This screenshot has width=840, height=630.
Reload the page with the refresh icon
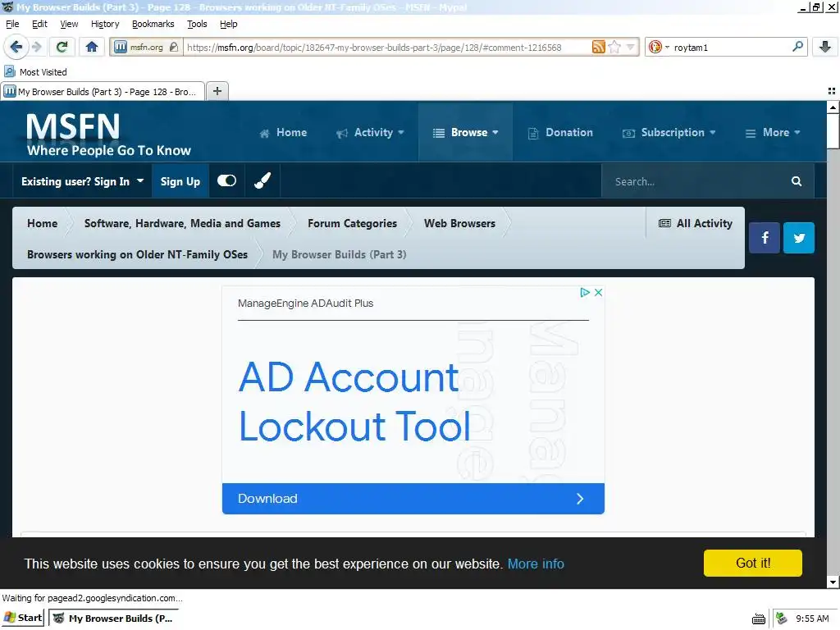pyautogui.click(x=62, y=47)
